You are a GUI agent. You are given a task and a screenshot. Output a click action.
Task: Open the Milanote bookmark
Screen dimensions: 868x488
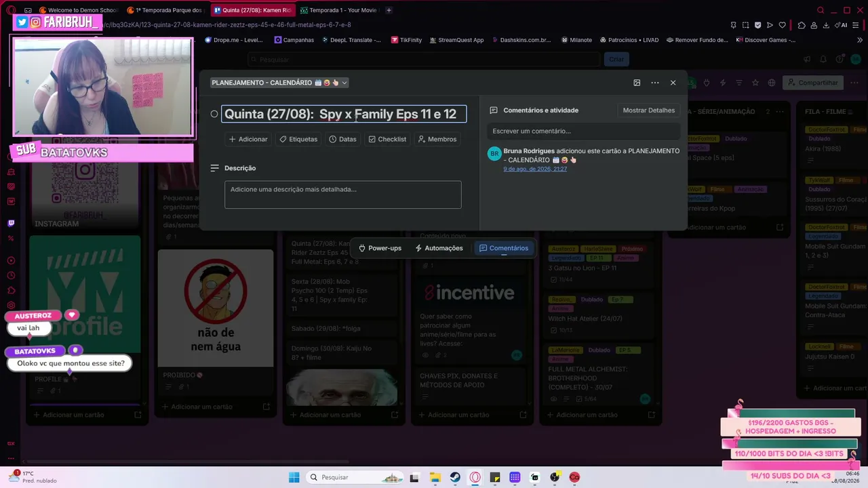pos(576,40)
